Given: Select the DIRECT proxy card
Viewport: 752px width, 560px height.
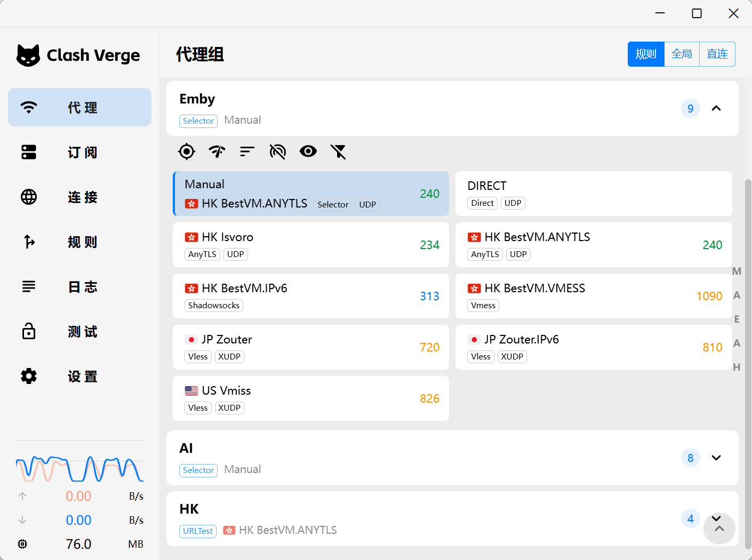Looking at the screenshot, I should (594, 194).
